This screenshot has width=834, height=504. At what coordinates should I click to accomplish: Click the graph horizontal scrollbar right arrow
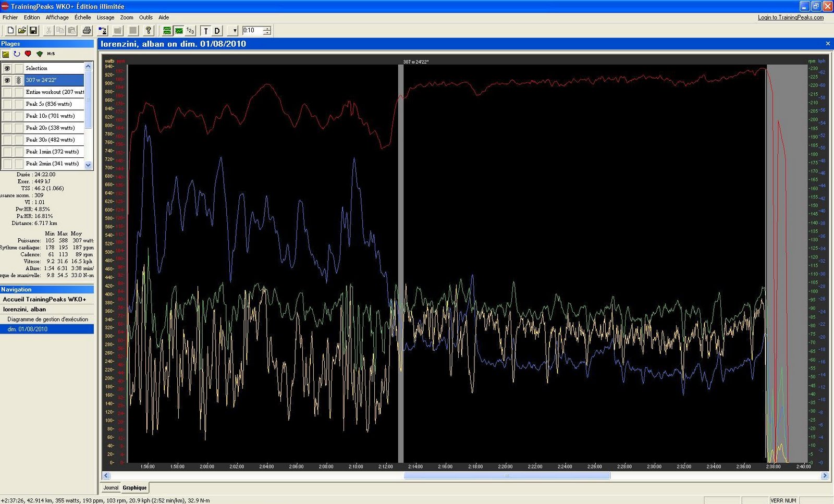825,475
